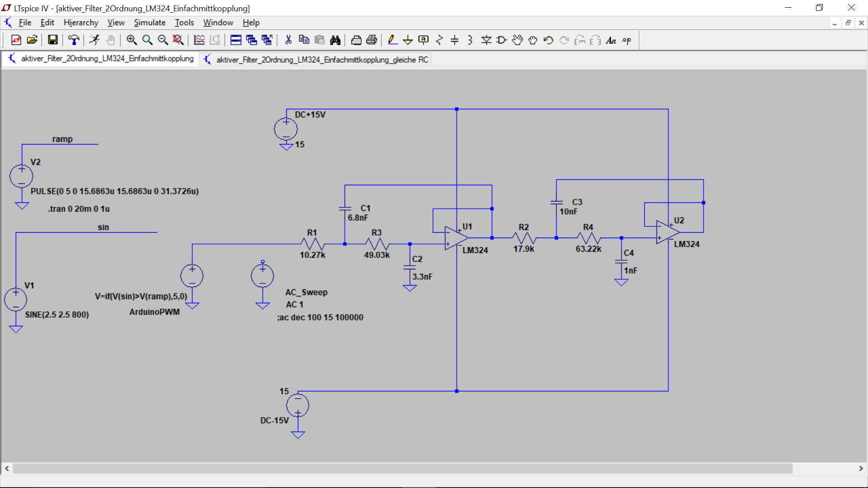Place a Resistor component tool

tap(439, 40)
